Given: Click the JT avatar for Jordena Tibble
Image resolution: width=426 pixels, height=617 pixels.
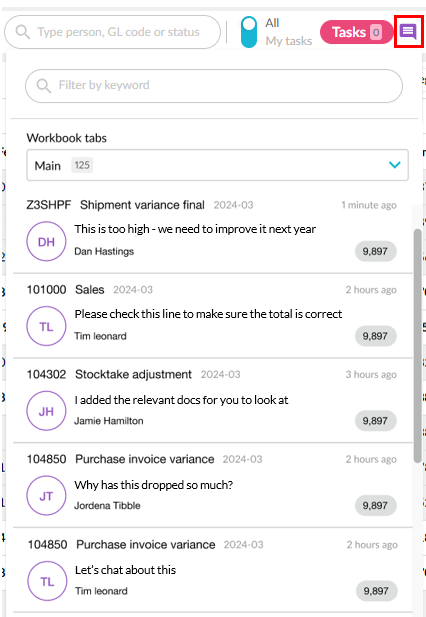Looking at the screenshot, I should tap(46, 496).
